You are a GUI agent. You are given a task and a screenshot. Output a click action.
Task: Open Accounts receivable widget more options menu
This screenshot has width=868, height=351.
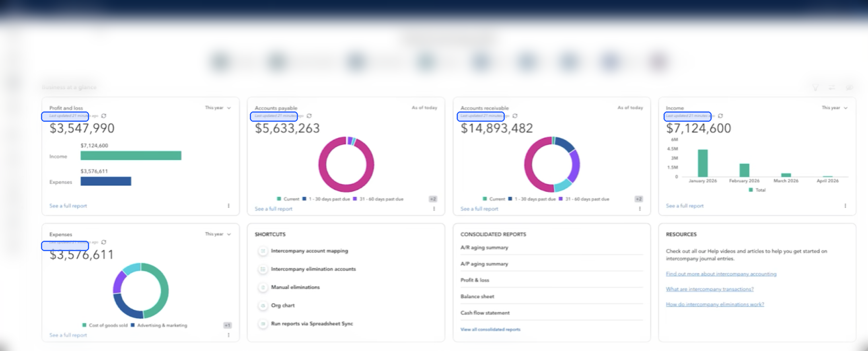(x=640, y=209)
